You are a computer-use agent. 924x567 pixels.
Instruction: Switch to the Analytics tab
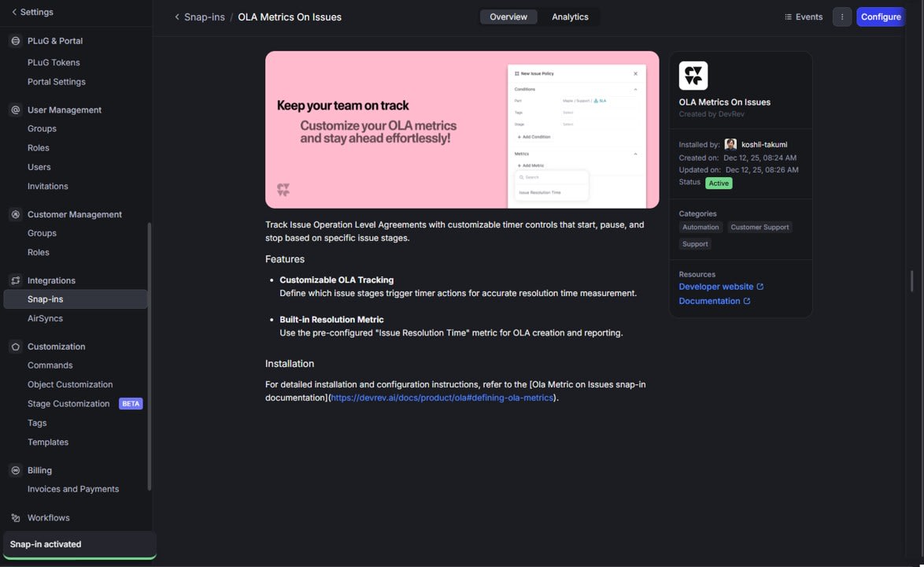(570, 17)
